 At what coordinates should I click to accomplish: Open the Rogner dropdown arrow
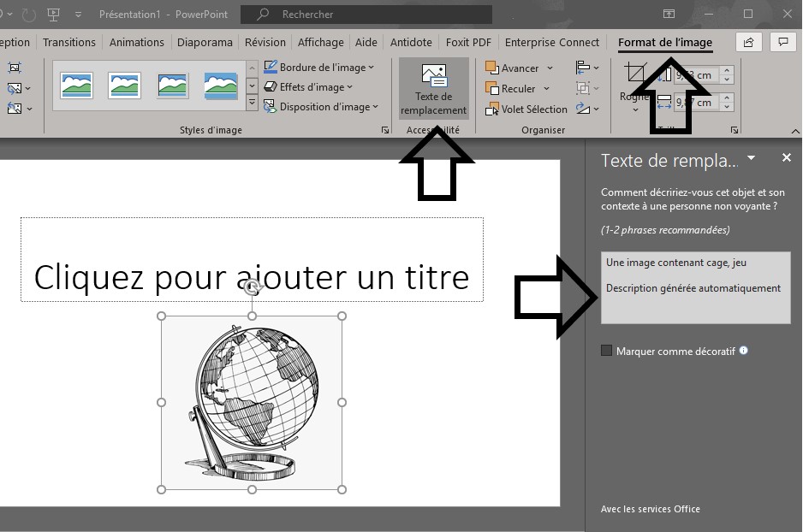(633, 109)
